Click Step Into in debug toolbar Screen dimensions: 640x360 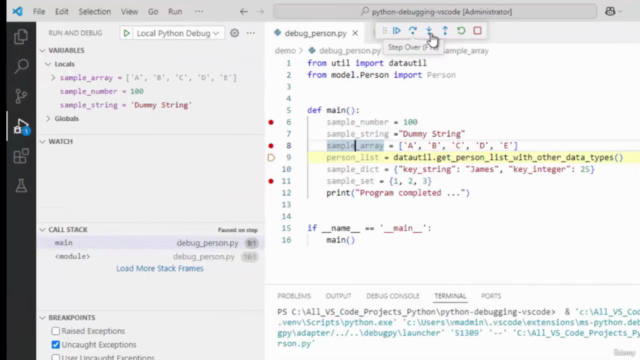(x=429, y=31)
